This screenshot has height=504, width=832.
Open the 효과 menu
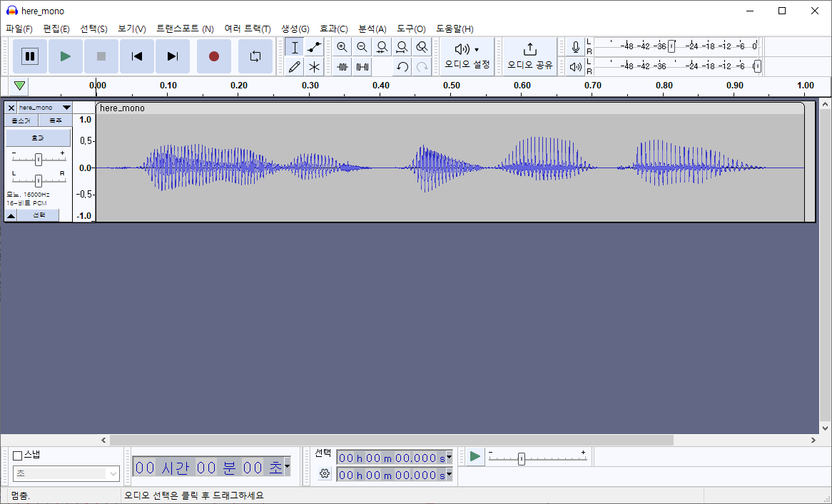(x=333, y=29)
